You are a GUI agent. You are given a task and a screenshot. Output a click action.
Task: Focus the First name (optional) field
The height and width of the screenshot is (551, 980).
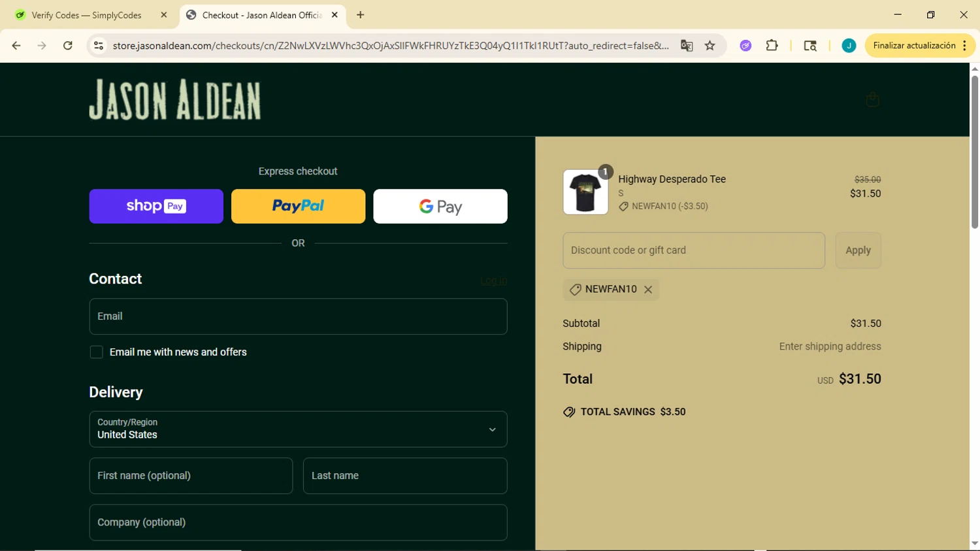click(x=191, y=476)
